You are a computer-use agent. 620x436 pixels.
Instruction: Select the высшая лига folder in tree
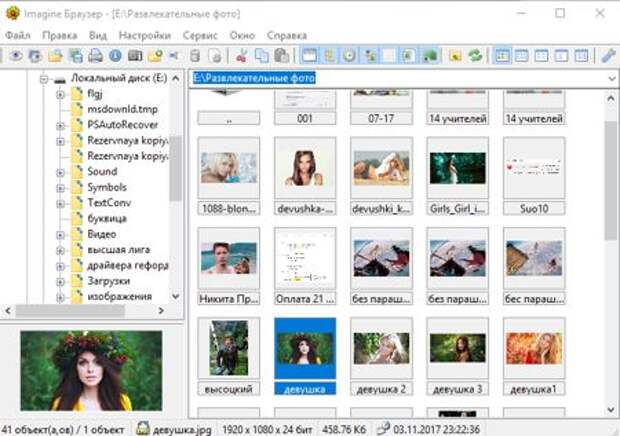point(119,250)
